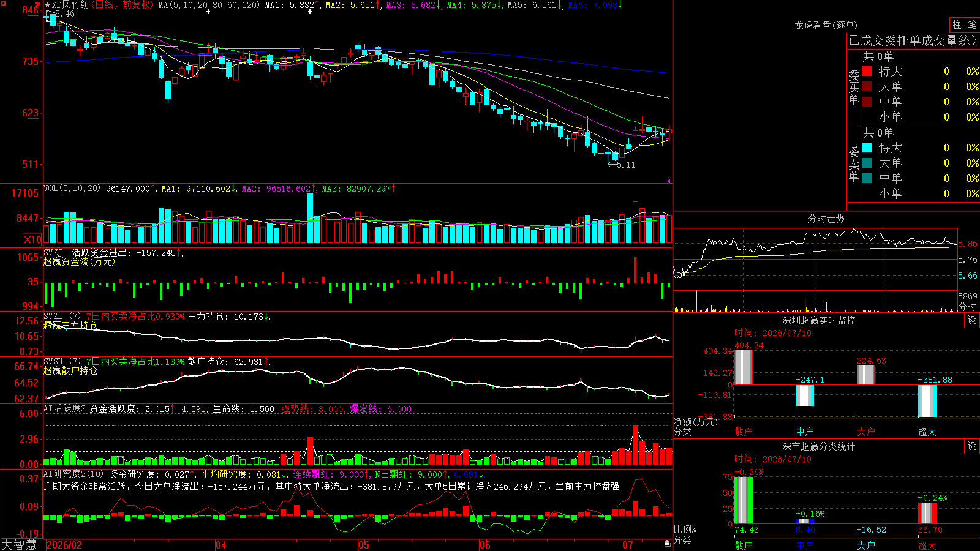
Task: Click the 净额(万元) axis label
Action: [696, 422]
